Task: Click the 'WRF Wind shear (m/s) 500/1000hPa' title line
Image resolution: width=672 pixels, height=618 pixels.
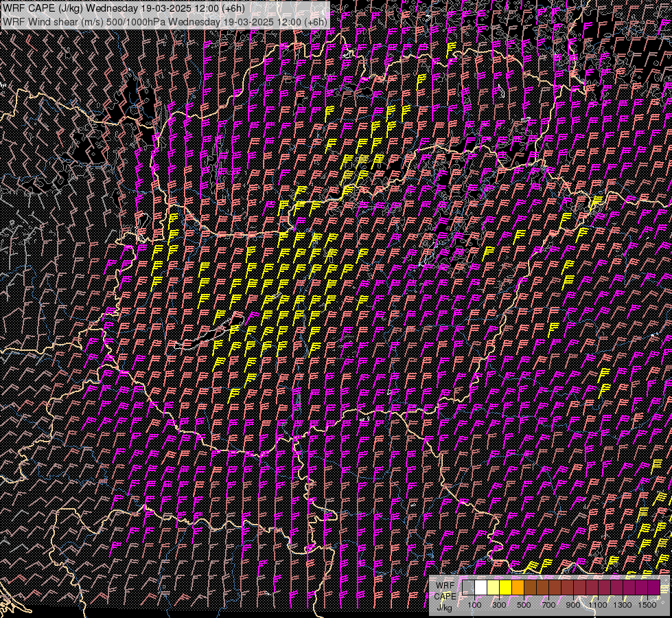Action: pyautogui.click(x=165, y=22)
